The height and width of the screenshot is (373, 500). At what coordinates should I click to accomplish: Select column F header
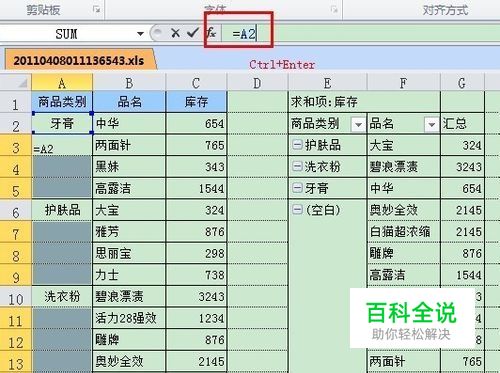point(404,82)
